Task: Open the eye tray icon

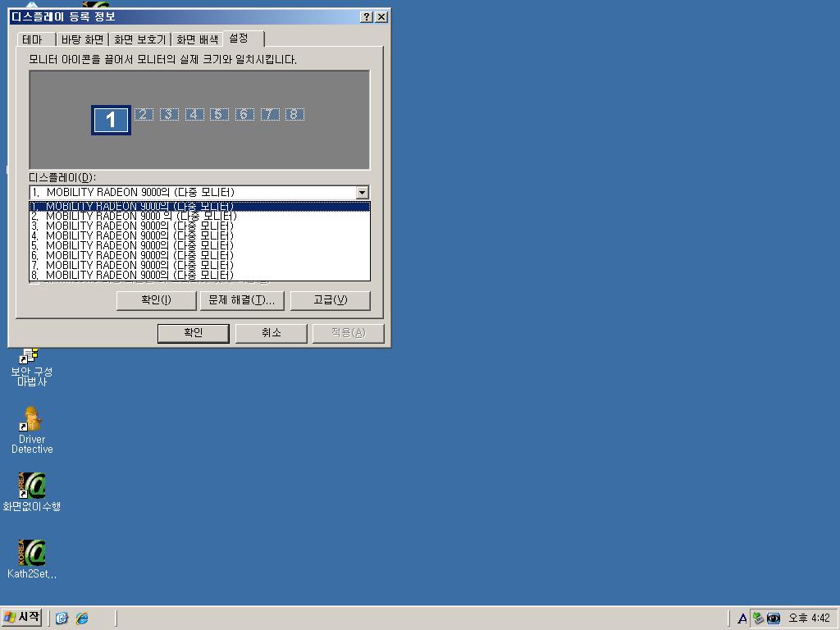Action: 773,619
